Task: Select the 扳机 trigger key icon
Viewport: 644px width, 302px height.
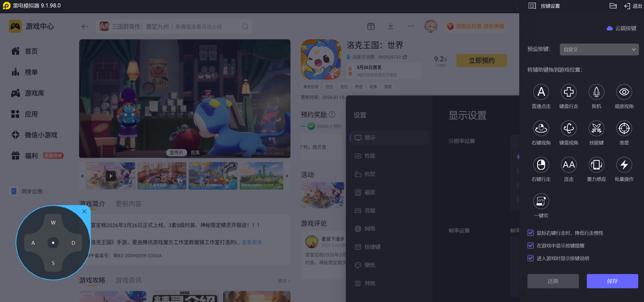Action: (x=596, y=92)
